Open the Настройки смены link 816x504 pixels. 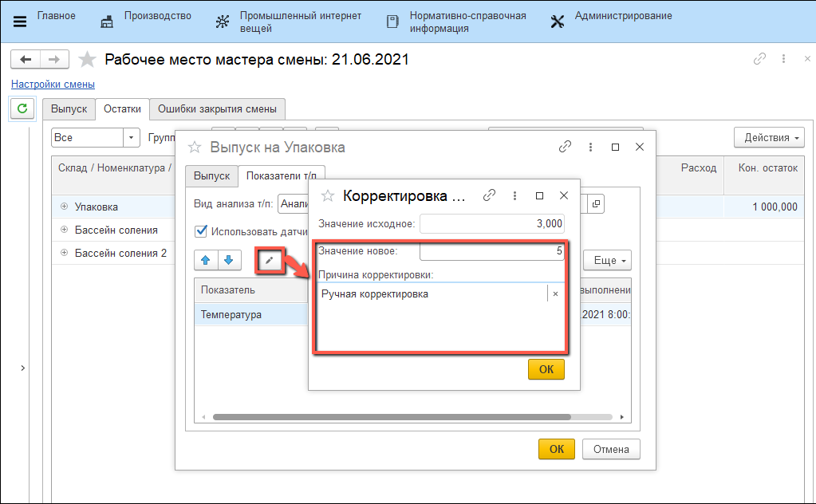pyautogui.click(x=53, y=84)
